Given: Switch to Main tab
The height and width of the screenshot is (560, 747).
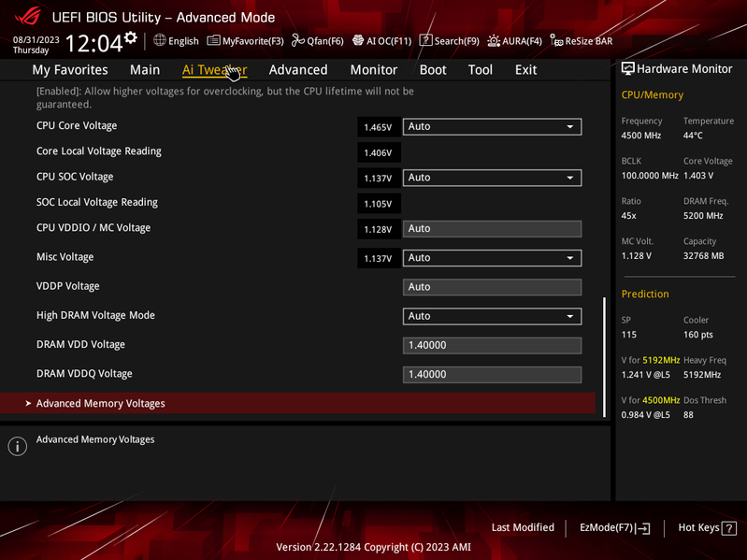Looking at the screenshot, I should 145,70.
